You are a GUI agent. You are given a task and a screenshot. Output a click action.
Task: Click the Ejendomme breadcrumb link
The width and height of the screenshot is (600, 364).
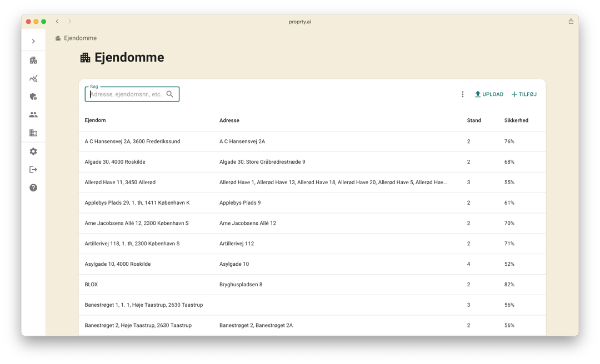[80, 38]
